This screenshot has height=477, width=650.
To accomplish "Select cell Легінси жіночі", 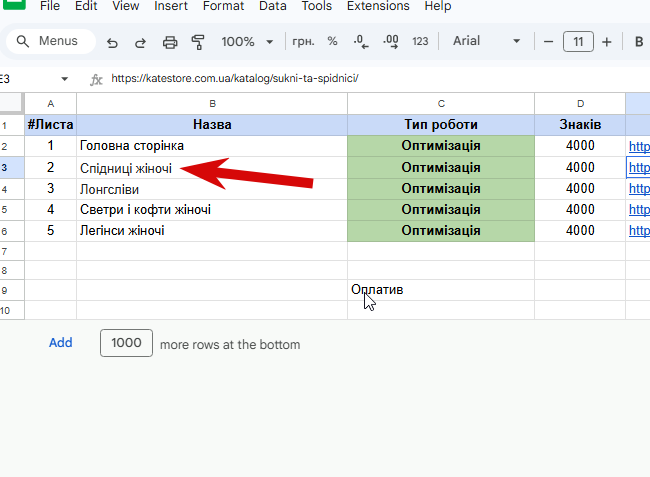I will tap(212, 231).
